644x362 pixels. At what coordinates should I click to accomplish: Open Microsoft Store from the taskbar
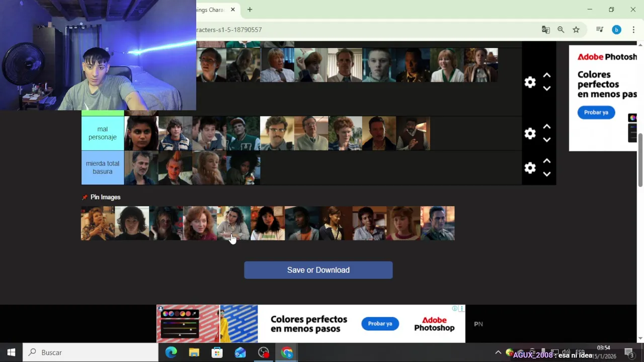point(217,352)
